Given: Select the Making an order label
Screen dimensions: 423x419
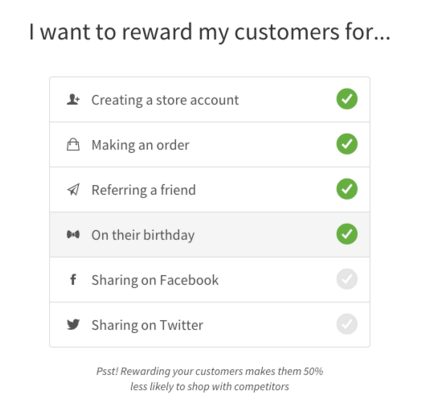Looking at the screenshot, I should click(x=140, y=145).
